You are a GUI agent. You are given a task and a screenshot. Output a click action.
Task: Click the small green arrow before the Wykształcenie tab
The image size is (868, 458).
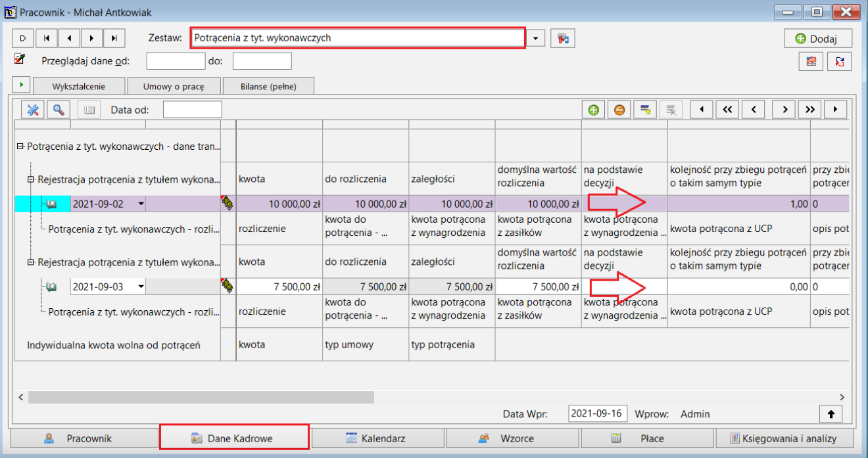pyautogui.click(x=21, y=85)
